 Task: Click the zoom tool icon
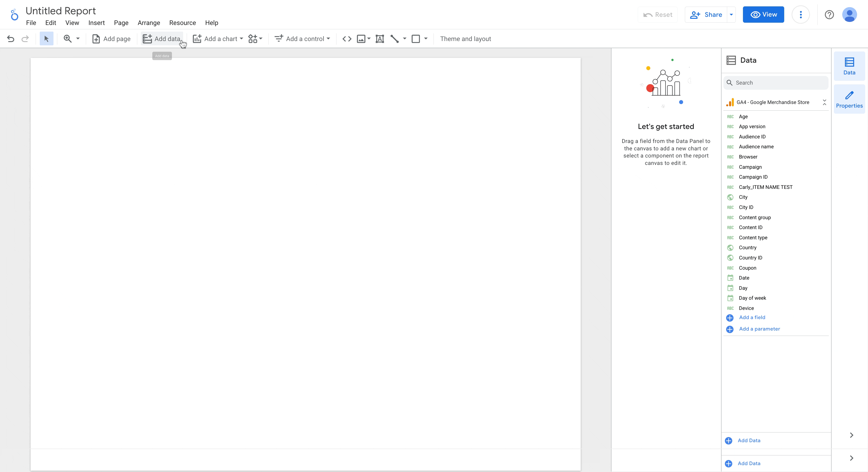coord(68,39)
